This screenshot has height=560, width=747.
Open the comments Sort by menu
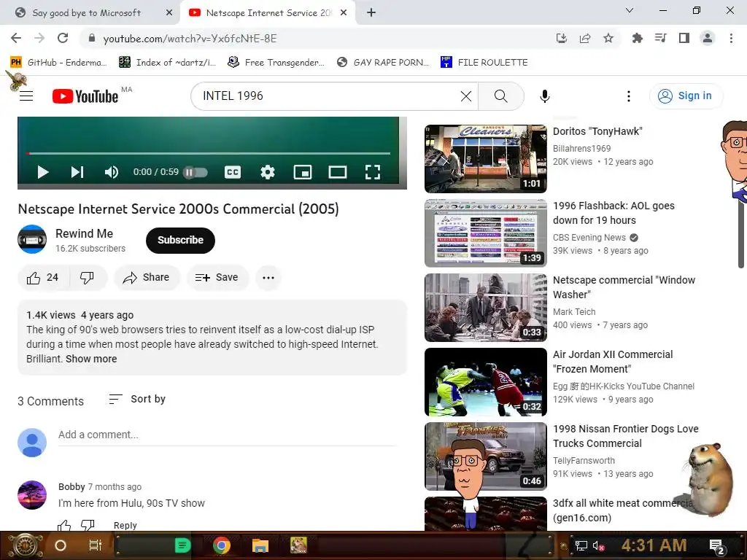click(137, 399)
